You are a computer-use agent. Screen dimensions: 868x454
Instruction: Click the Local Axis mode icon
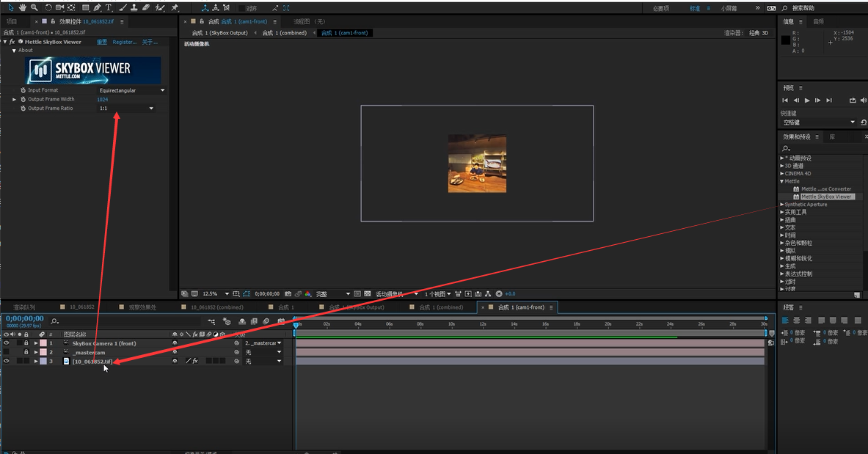205,8
